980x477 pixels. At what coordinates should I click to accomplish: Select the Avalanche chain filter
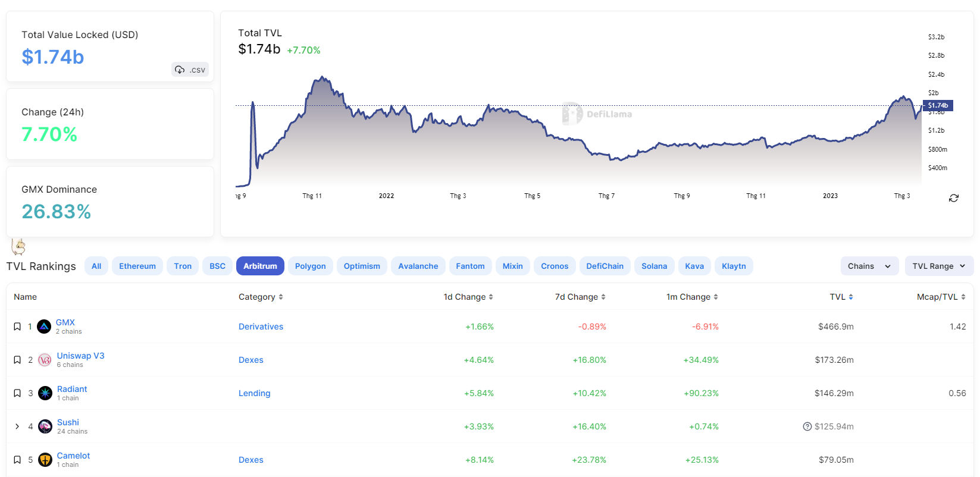tap(418, 266)
